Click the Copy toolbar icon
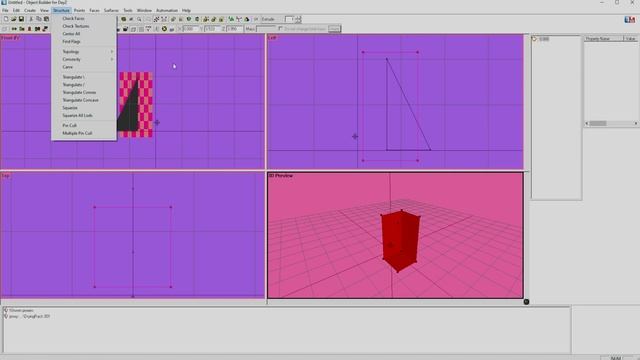The image size is (640, 360). [x=39, y=19]
